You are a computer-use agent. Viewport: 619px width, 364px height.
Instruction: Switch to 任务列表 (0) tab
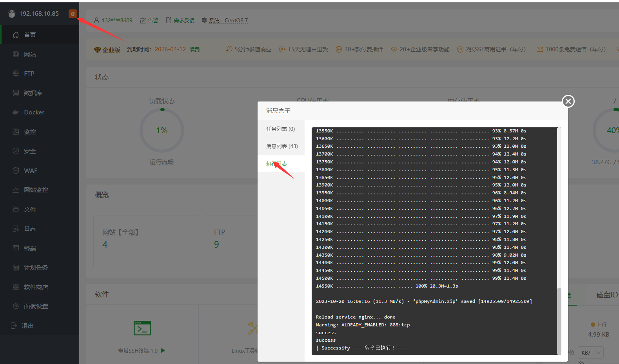280,129
